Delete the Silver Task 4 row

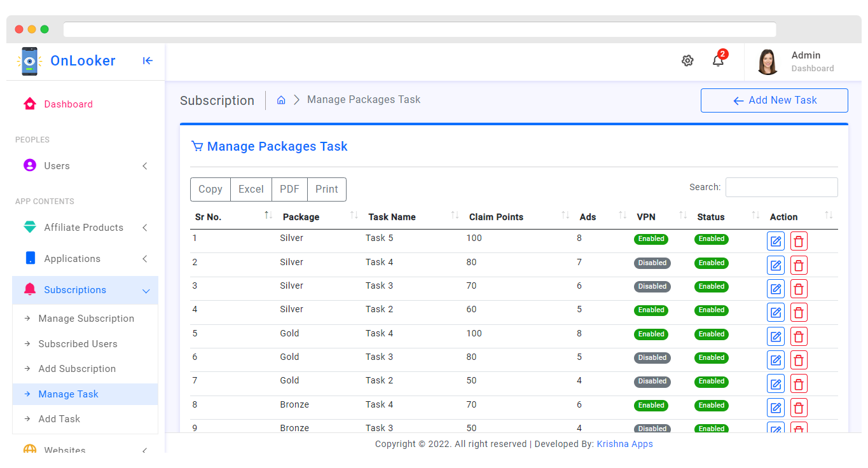(799, 265)
